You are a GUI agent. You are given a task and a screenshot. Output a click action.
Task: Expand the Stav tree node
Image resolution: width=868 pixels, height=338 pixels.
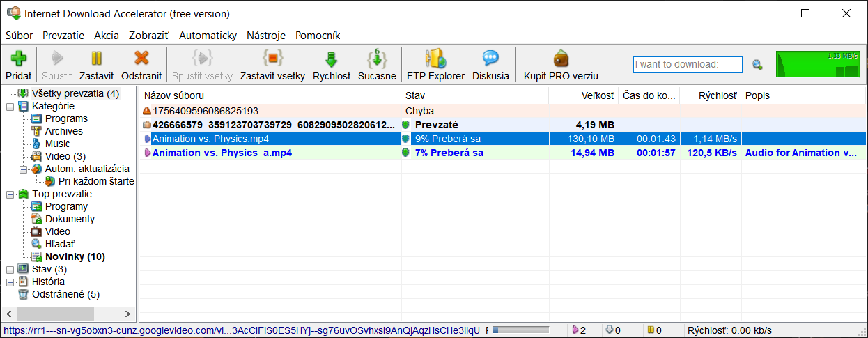(x=10, y=270)
